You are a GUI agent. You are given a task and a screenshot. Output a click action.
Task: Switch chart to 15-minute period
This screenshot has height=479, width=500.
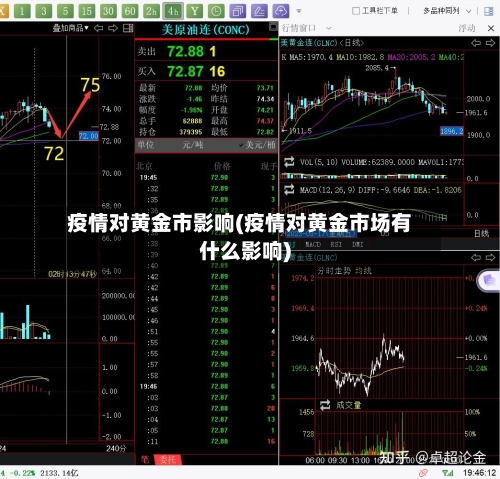tap(87, 11)
